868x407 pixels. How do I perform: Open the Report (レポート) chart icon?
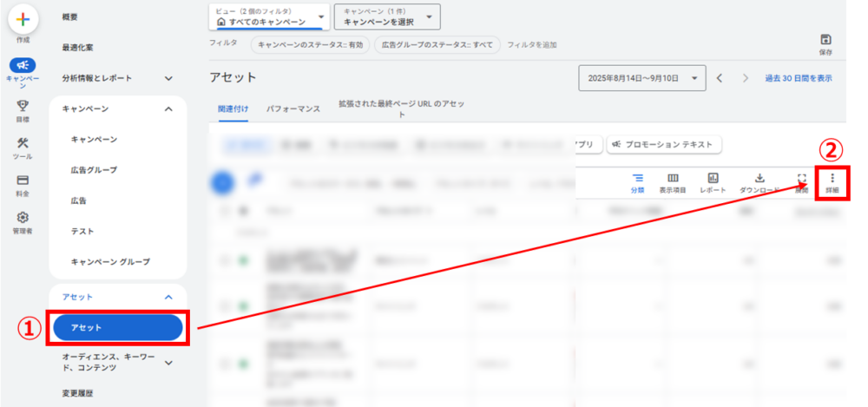pos(713,178)
